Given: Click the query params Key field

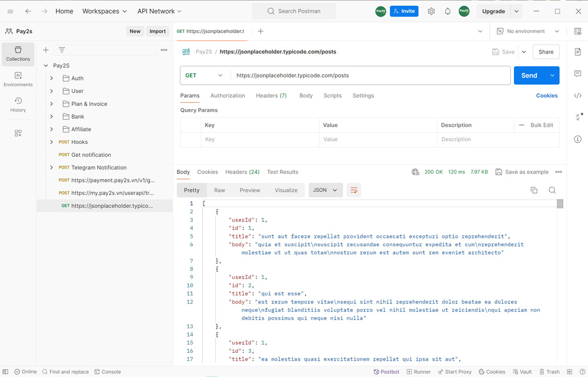Looking at the screenshot, I should [260, 139].
